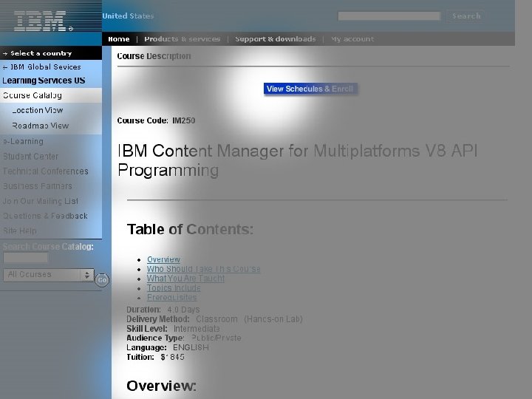Screen dimensions: 532x399
Task: Click the top search input field
Action: coord(389,16)
